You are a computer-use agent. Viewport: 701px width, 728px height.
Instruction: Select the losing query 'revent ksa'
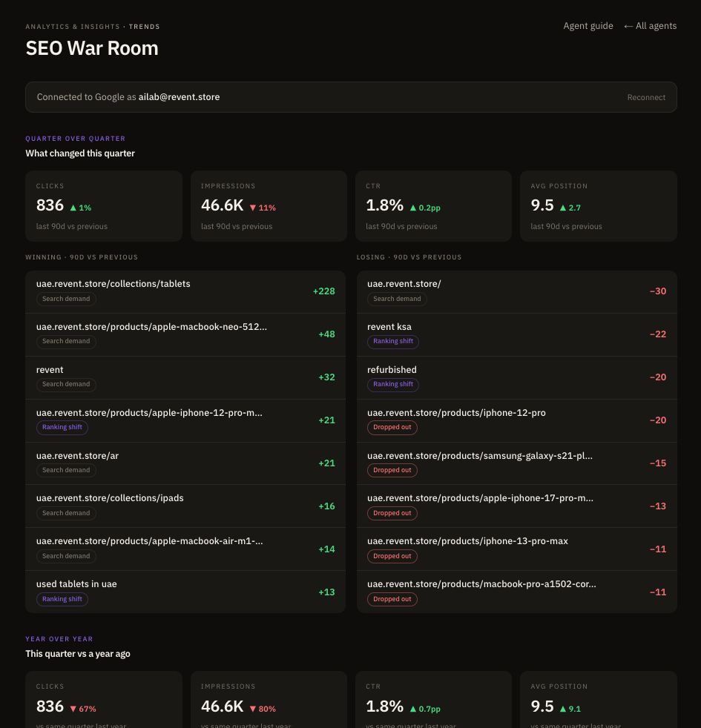[389, 327]
